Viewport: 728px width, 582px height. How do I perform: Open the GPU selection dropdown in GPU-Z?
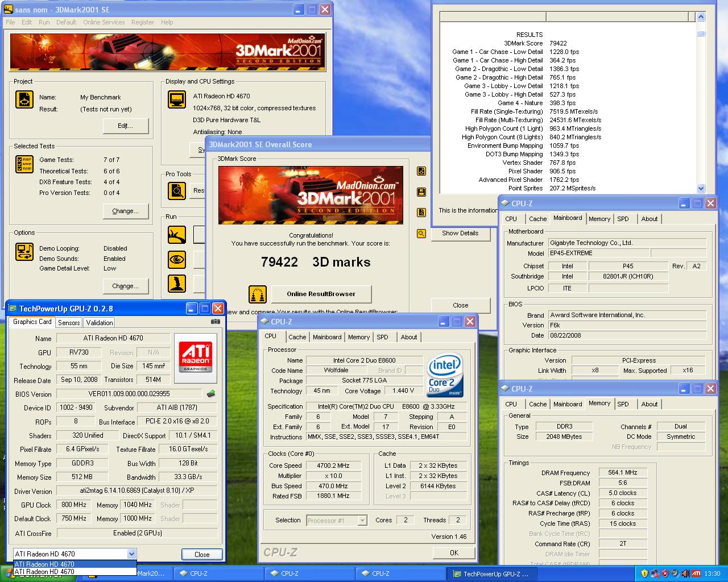point(131,554)
